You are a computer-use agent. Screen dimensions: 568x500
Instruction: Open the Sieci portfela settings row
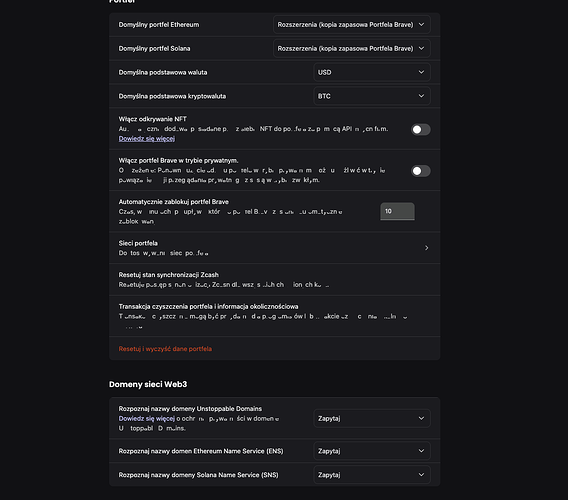(275, 248)
